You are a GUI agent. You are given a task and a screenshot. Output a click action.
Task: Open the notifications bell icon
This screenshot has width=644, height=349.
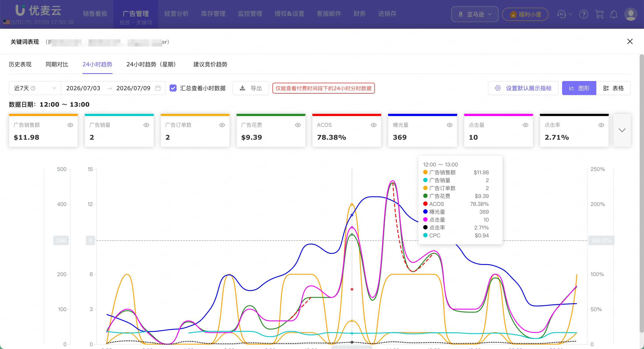click(x=614, y=14)
